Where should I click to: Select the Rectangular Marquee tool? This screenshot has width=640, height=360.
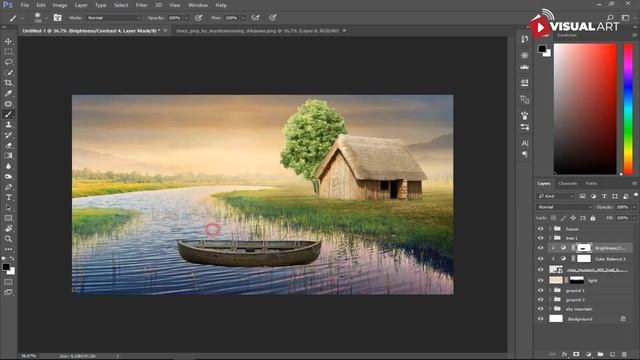point(8,52)
